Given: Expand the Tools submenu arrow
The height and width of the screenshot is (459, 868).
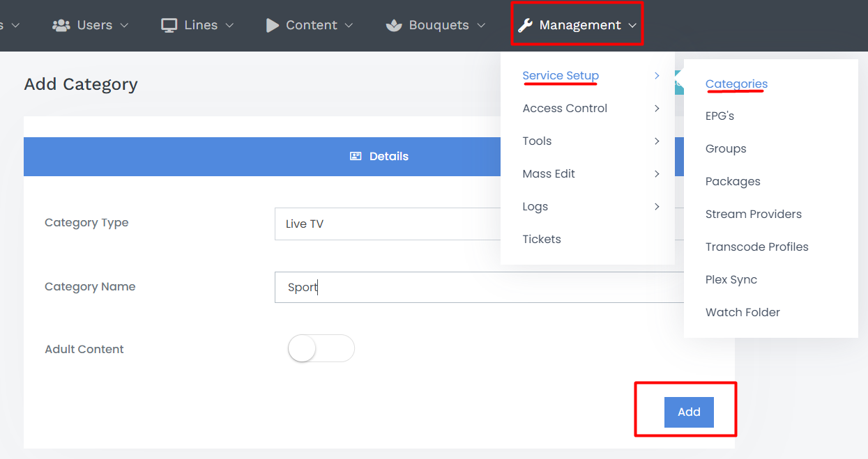Looking at the screenshot, I should 657,141.
